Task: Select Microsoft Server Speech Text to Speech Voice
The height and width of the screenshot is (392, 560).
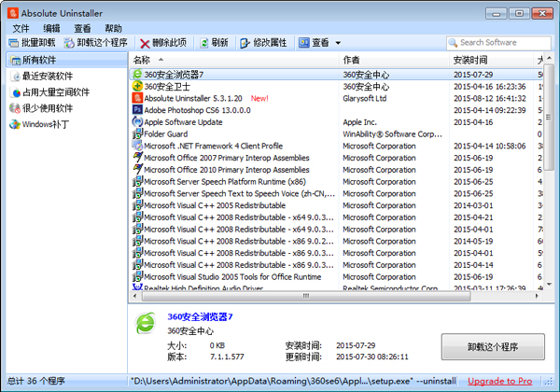Action: click(336, 193)
